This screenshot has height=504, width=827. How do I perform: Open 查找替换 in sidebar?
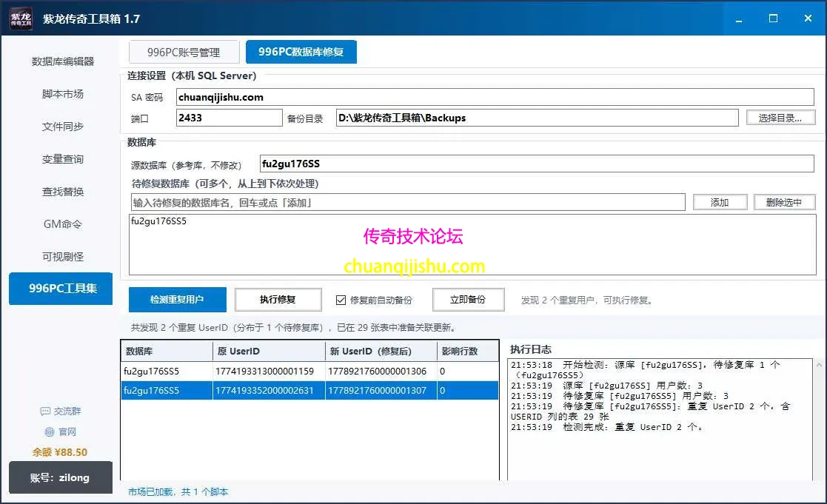[63, 192]
